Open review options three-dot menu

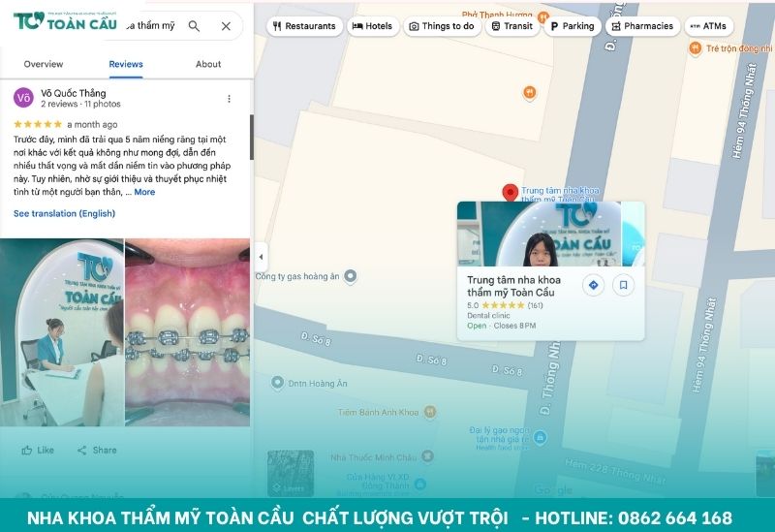point(229,99)
